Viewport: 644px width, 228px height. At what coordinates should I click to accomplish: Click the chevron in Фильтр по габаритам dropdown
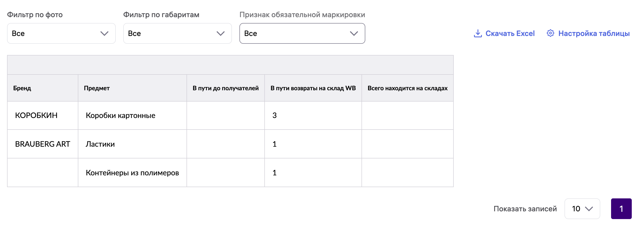coord(220,33)
